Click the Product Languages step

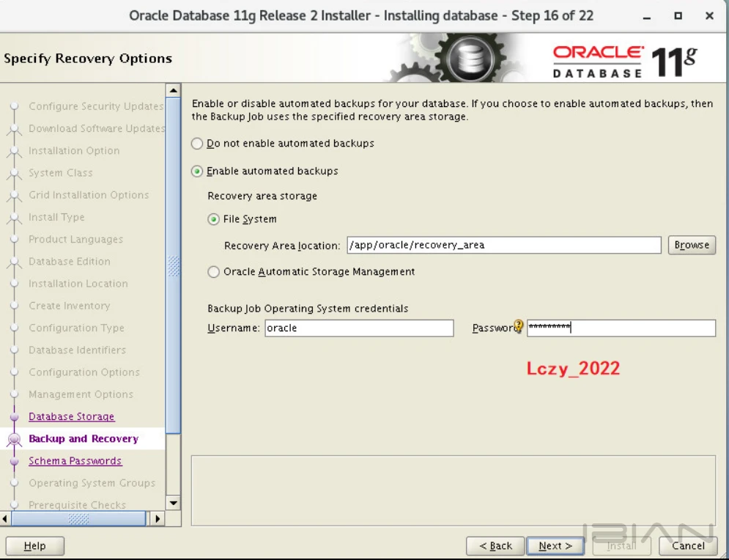click(x=76, y=240)
